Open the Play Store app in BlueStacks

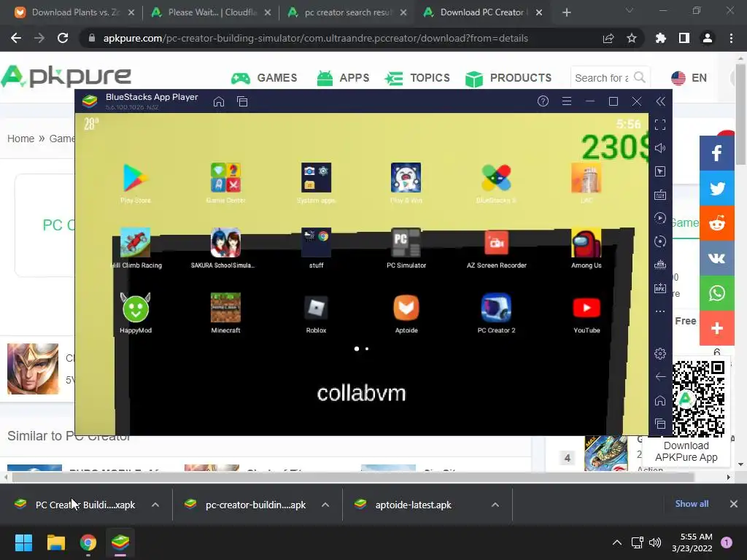[135, 178]
